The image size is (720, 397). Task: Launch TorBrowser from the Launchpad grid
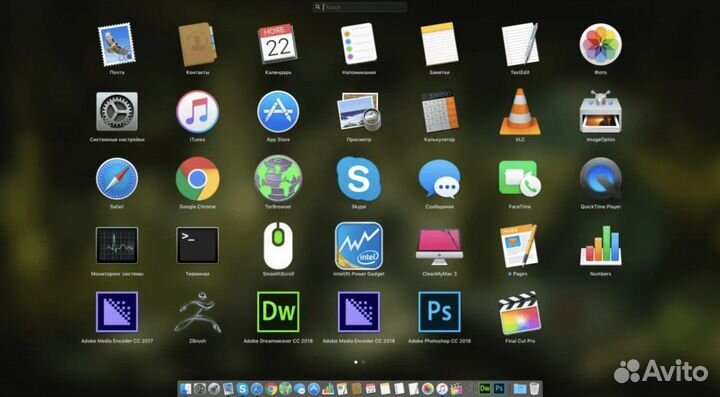278,178
